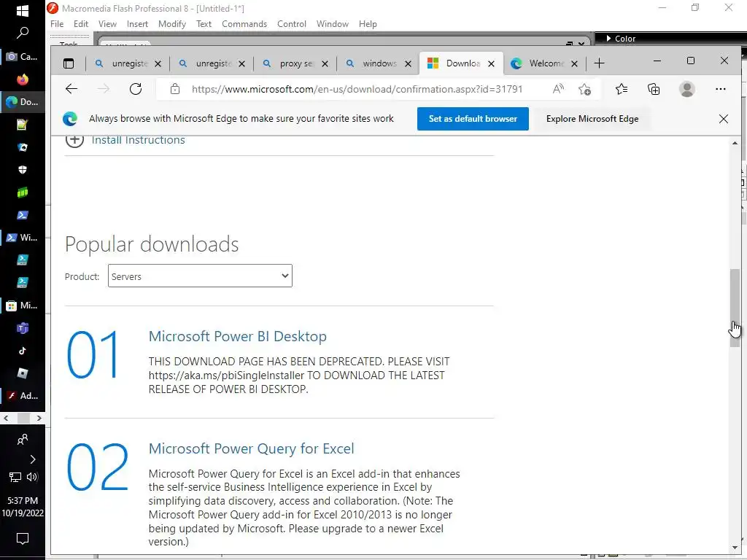Open the notification center icon
Screen dimensions: 747x560
tap(23, 538)
